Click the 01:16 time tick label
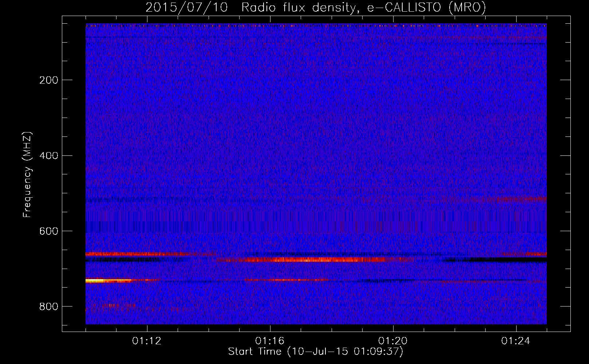 pos(270,341)
